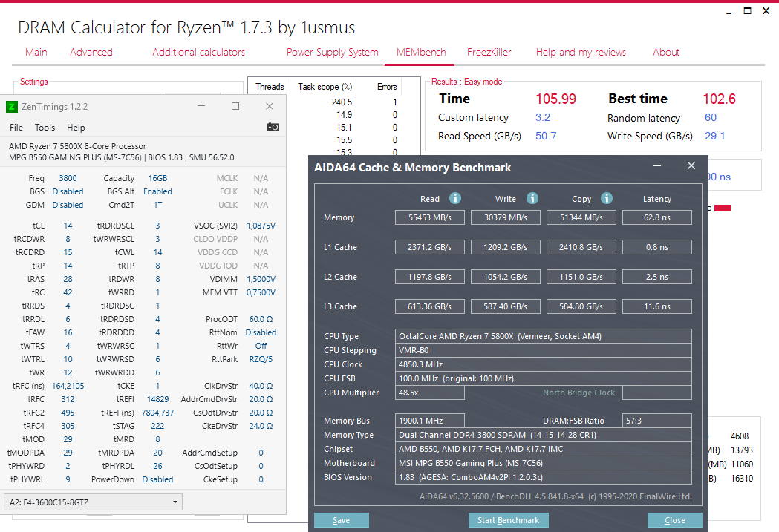Screen dimensions: 779x532
Task: Click CPU Multiplier field 48.5x
Action: coord(430,393)
